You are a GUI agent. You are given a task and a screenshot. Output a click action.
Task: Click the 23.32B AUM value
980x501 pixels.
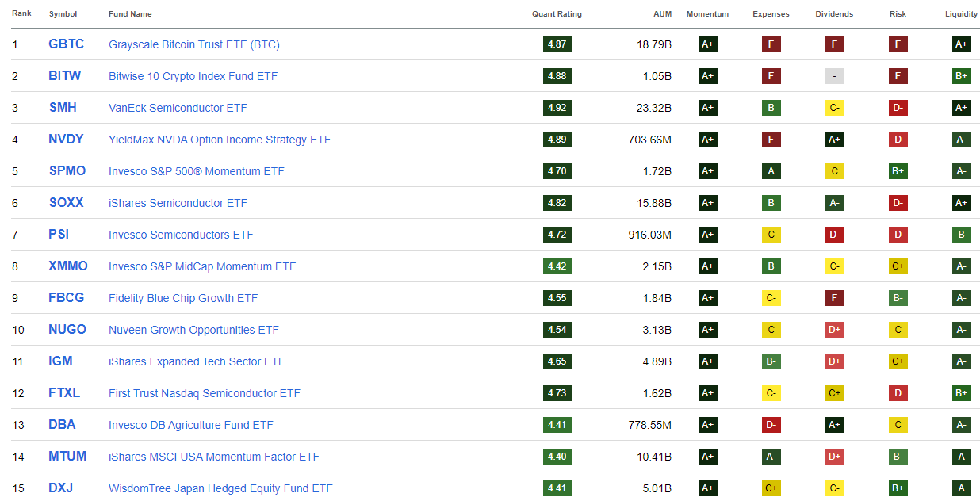tap(654, 108)
